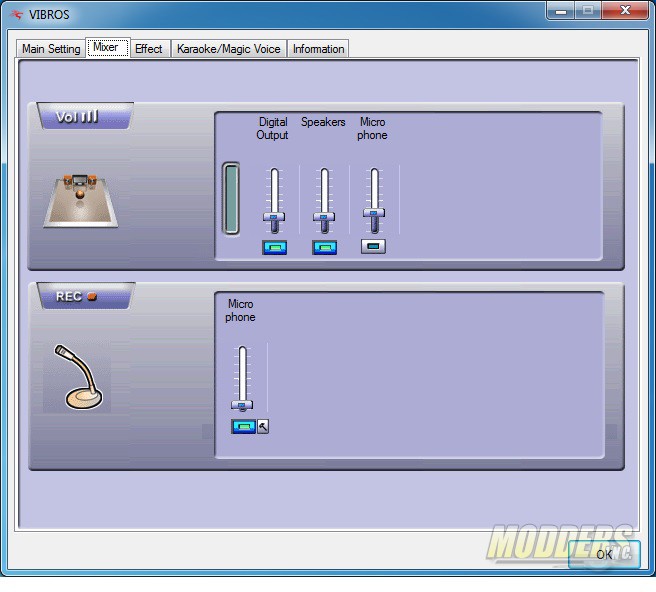Go to the Information tab
Viewport: 656px width, 592px height.
tap(318, 49)
